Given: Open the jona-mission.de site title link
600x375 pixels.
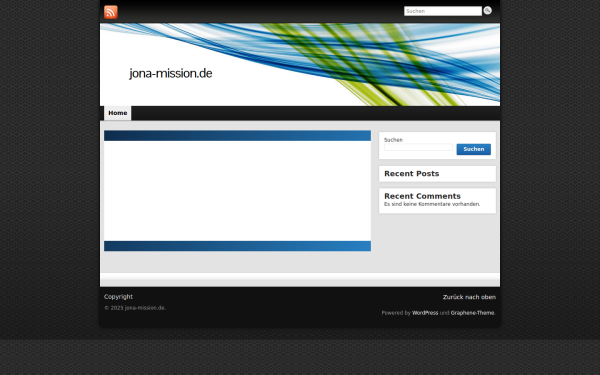Looking at the screenshot, I should [x=171, y=73].
